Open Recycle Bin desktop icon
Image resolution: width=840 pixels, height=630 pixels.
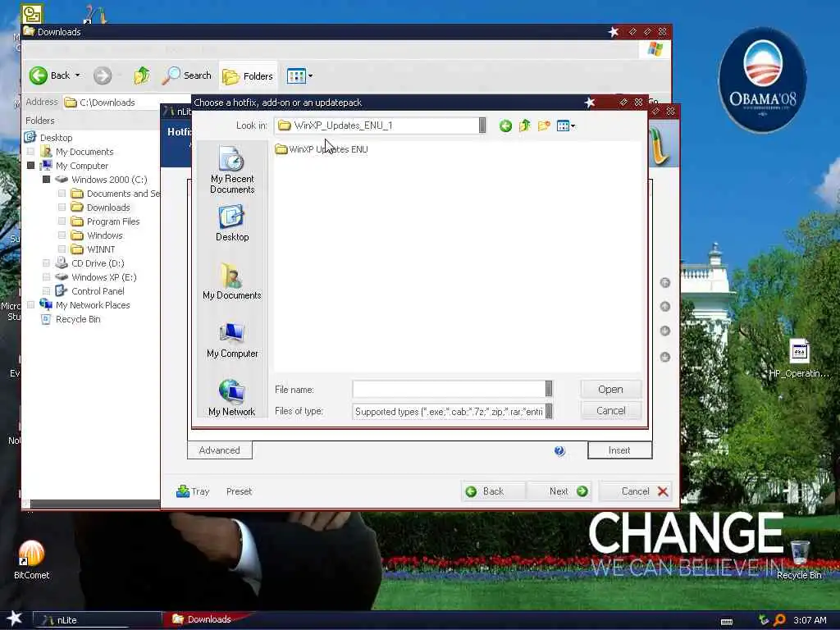[x=799, y=560]
